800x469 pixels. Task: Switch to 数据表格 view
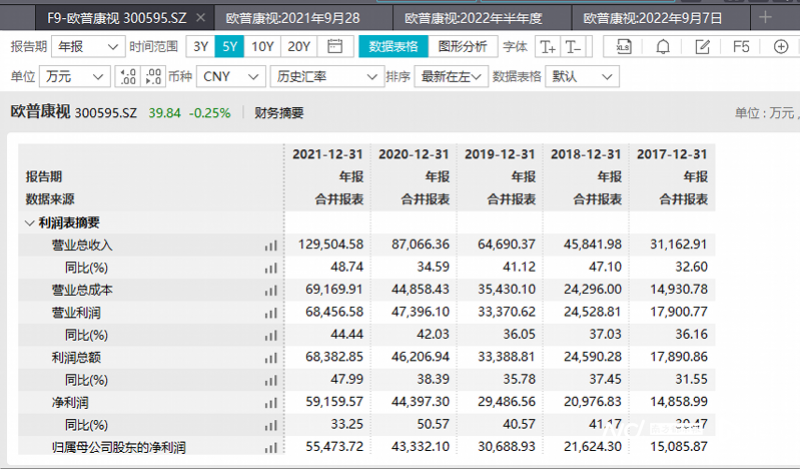[x=393, y=47]
